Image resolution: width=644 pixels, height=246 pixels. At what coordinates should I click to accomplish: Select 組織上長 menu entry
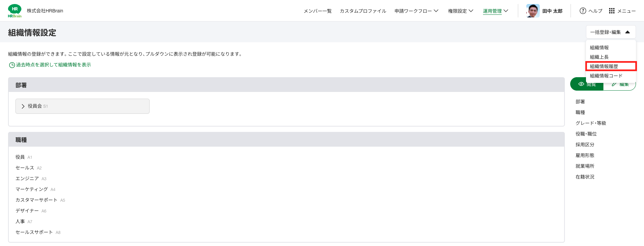click(599, 57)
